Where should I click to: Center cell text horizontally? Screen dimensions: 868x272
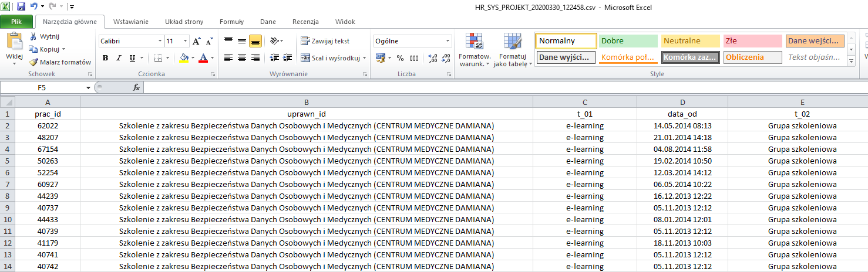(241, 58)
